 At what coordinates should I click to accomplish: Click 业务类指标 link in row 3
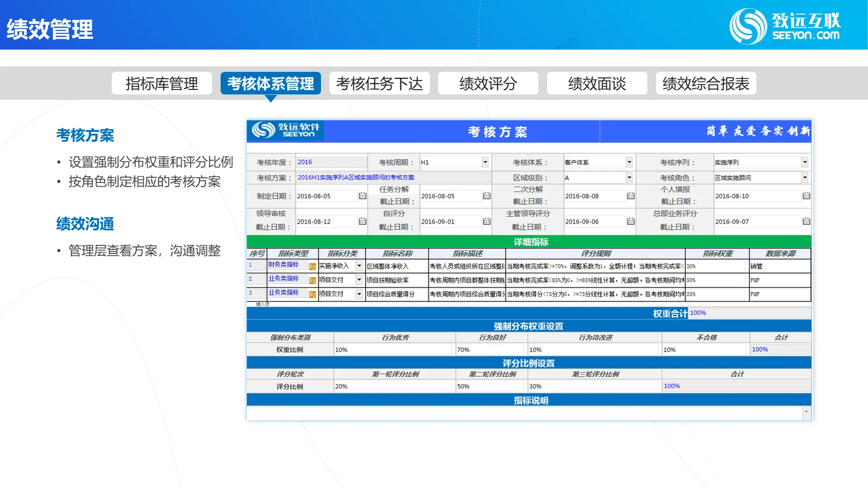pos(283,293)
